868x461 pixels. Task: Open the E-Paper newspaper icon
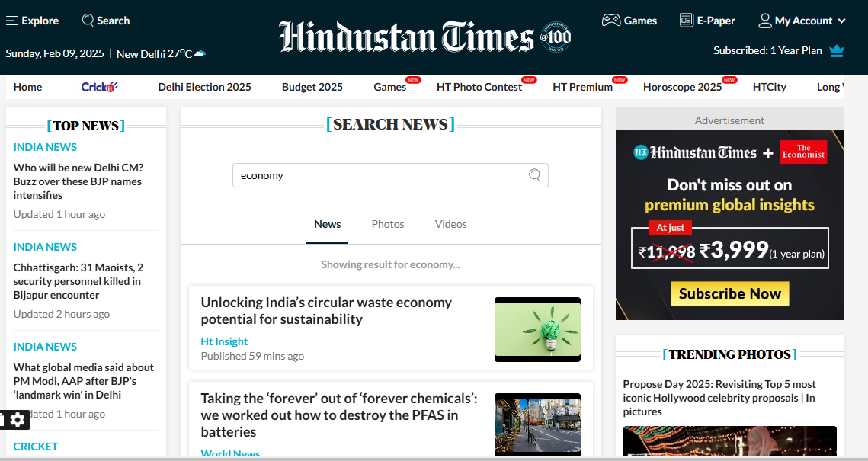[x=687, y=21]
